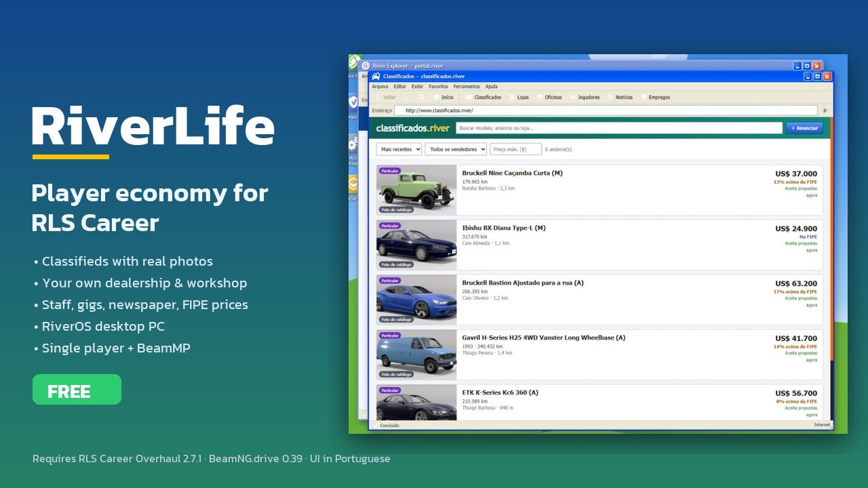Screen dimensions: 868x488
Task: Open Oficinas from the navigation toolbar
Action: (x=550, y=97)
